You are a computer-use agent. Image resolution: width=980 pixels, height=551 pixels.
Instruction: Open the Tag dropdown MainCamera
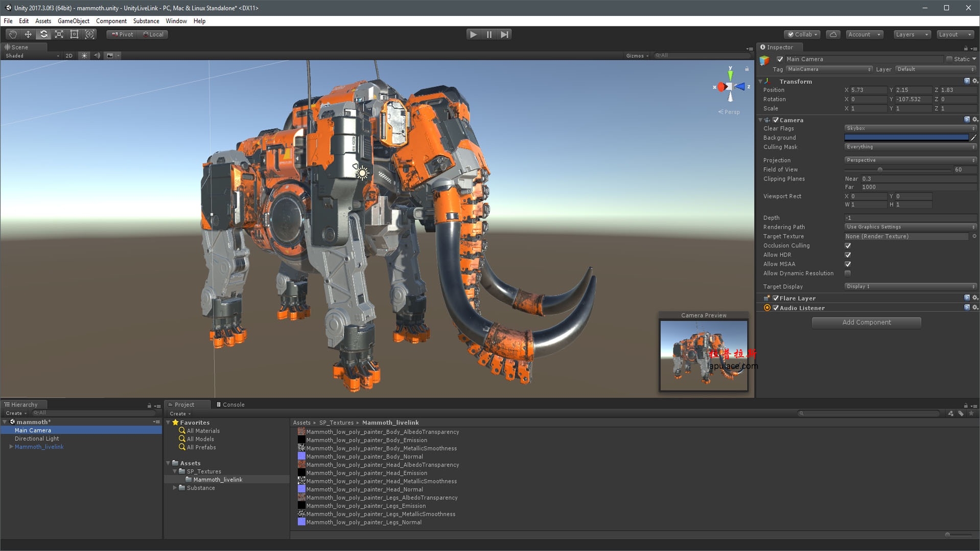[x=829, y=69]
